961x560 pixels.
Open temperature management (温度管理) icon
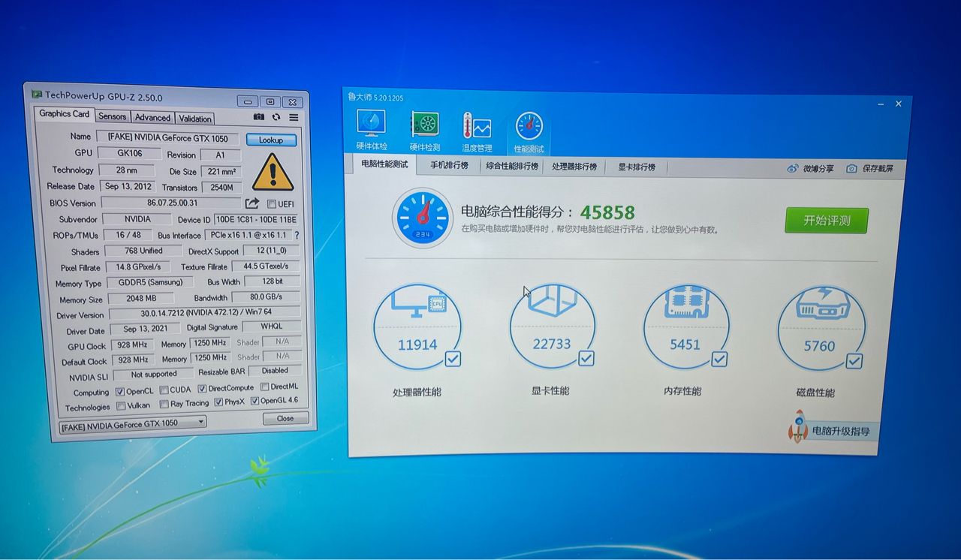[x=477, y=126]
